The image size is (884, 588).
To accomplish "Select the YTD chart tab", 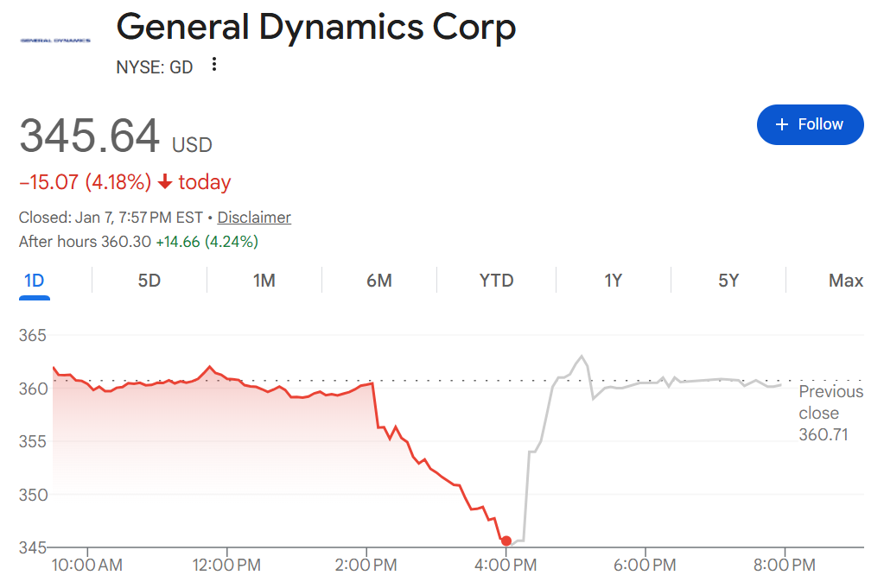I will pyautogui.click(x=496, y=281).
